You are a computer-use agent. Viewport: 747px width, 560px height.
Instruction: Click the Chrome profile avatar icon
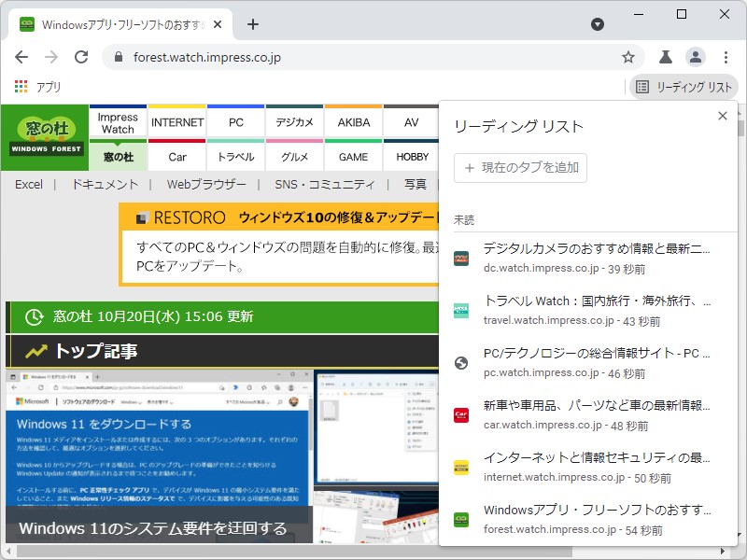(696, 56)
